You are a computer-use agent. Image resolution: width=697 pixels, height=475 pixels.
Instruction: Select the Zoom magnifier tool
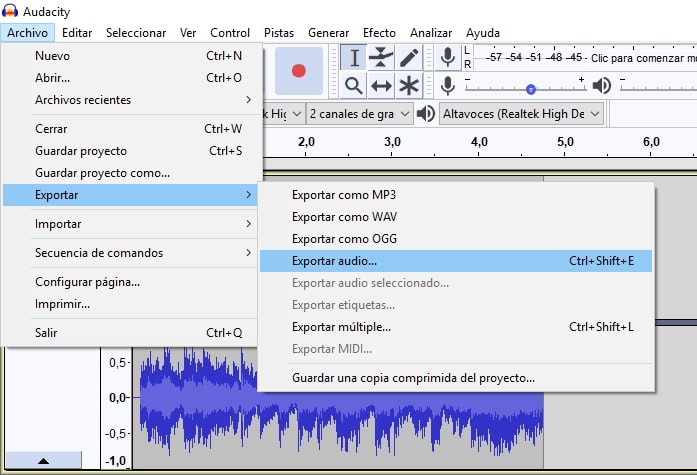[x=354, y=85]
